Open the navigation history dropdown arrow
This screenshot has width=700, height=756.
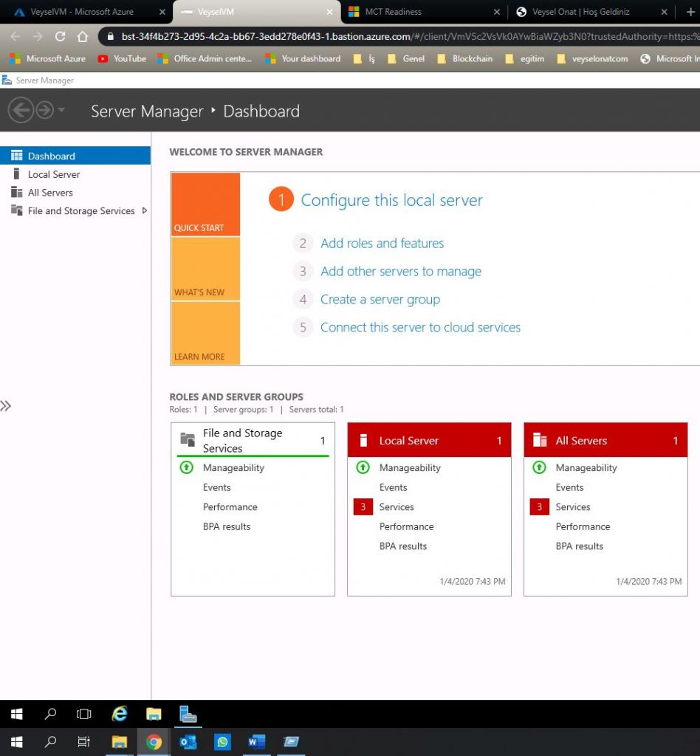coord(61,110)
